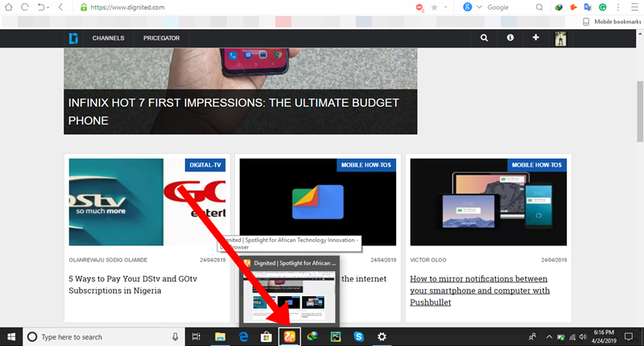Open the Dignited site search magnifier
The width and height of the screenshot is (644, 346).
[x=485, y=38]
